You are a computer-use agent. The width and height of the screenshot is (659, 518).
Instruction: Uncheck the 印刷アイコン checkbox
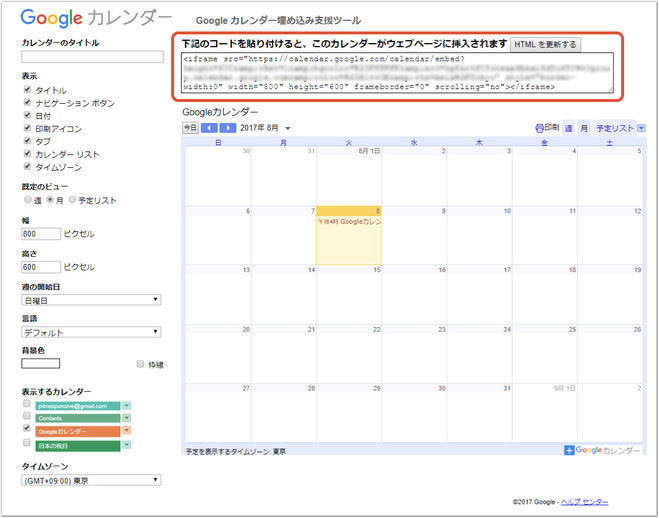pos(27,128)
